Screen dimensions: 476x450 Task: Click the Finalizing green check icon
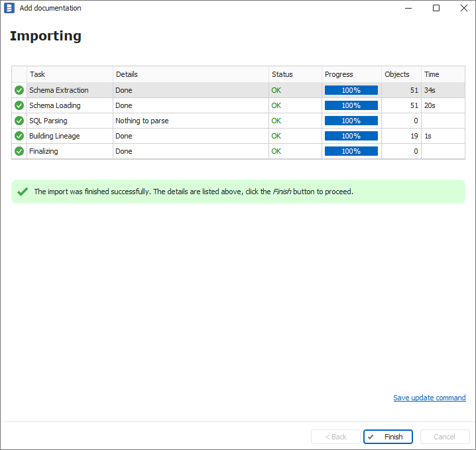point(19,151)
